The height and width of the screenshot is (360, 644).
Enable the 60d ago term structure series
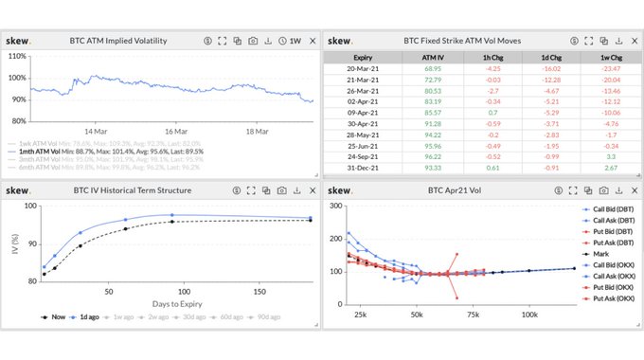(x=226, y=316)
